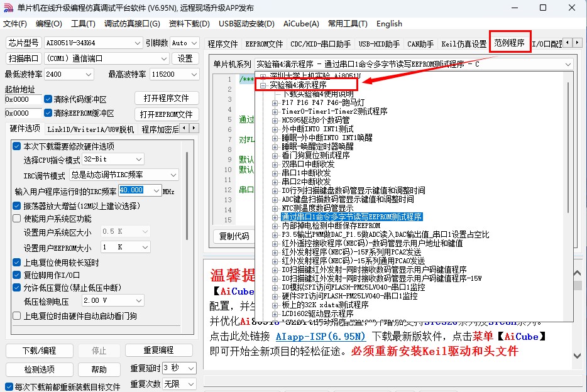Toggle 上电复位使用较长延时 checkbox
The height and width of the screenshot is (392, 587).
pos(16,262)
